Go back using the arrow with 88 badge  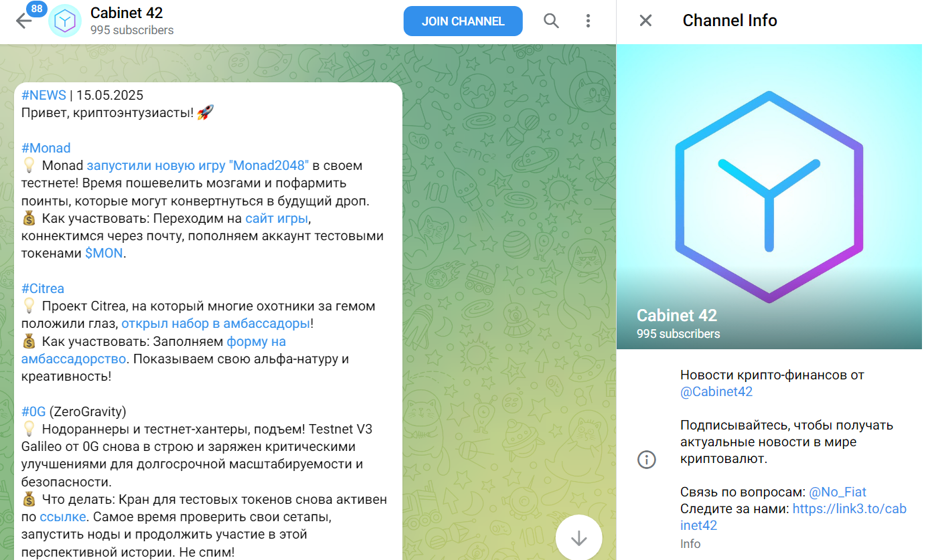[24, 21]
